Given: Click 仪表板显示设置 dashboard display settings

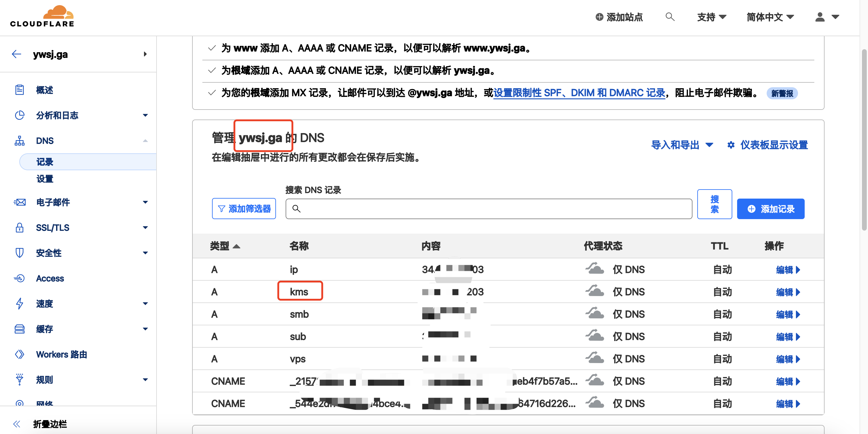Looking at the screenshot, I should pyautogui.click(x=774, y=145).
